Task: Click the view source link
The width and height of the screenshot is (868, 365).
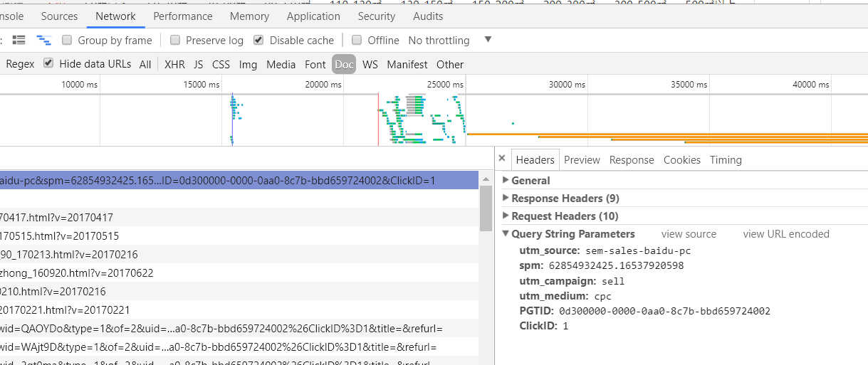Action: pyautogui.click(x=689, y=234)
